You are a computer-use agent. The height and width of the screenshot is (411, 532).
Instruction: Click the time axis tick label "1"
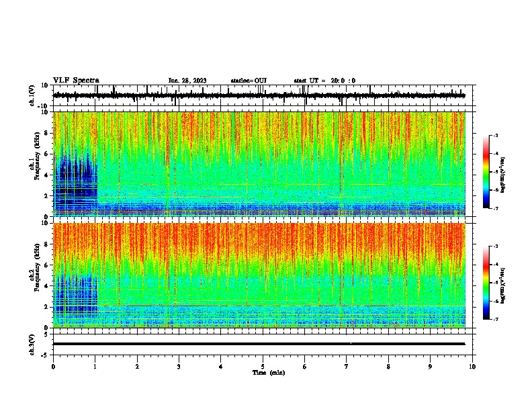click(x=95, y=367)
